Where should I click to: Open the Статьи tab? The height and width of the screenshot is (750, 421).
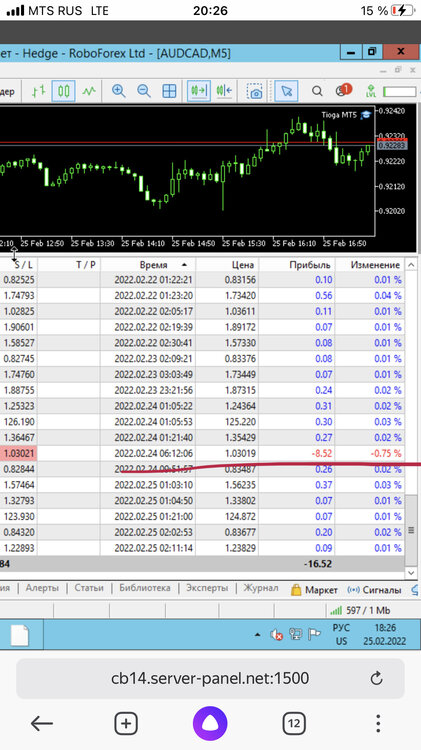[89, 588]
